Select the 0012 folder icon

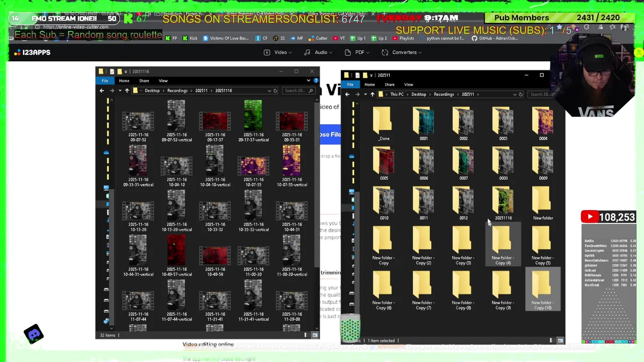(x=463, y=201)
